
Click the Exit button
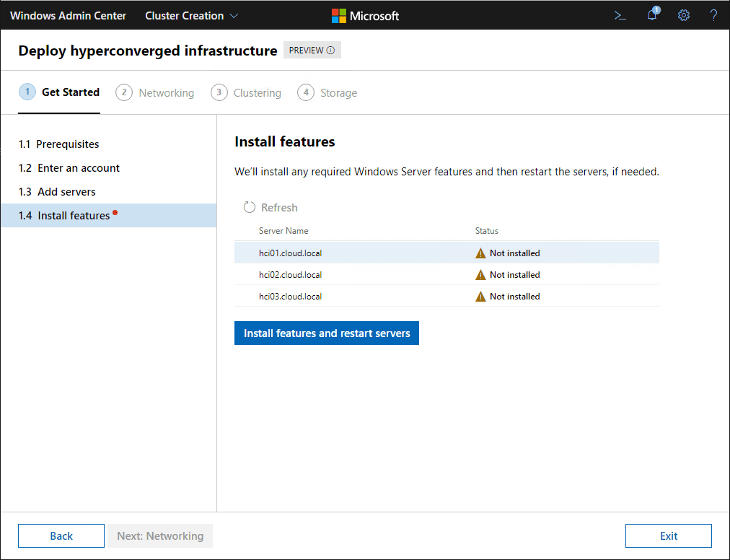668,535
